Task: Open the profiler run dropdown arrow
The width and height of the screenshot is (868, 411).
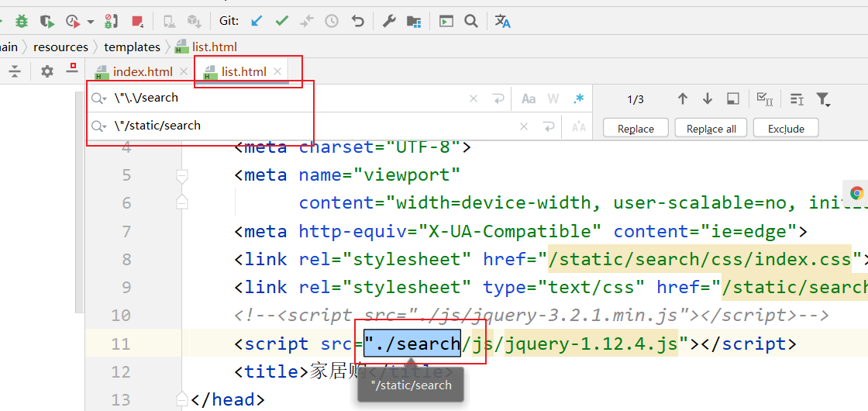Action: point(91,22)
